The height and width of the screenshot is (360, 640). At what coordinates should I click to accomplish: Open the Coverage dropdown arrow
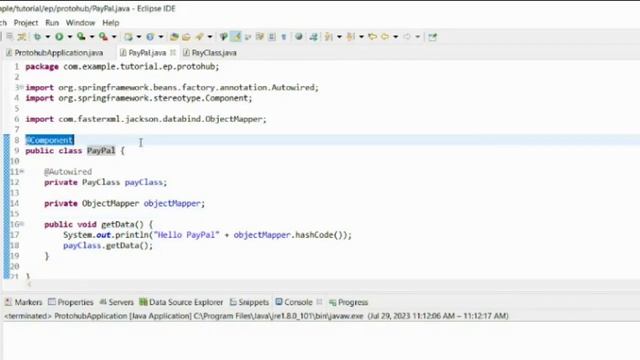coord(92,37)
